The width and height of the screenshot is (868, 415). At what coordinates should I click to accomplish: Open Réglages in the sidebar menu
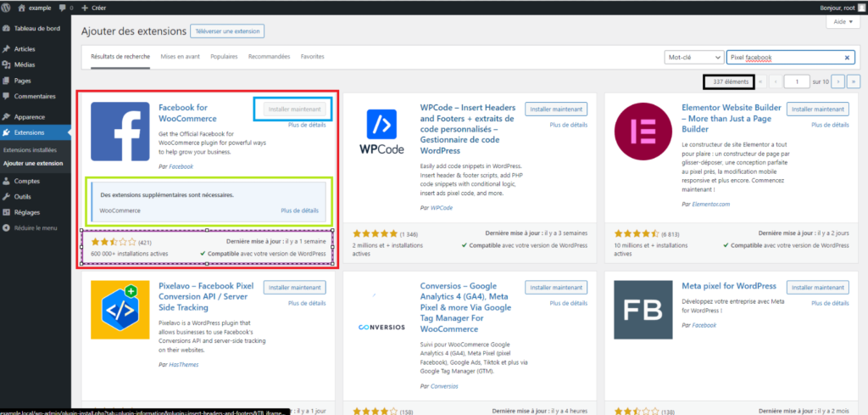pos(27,212)
